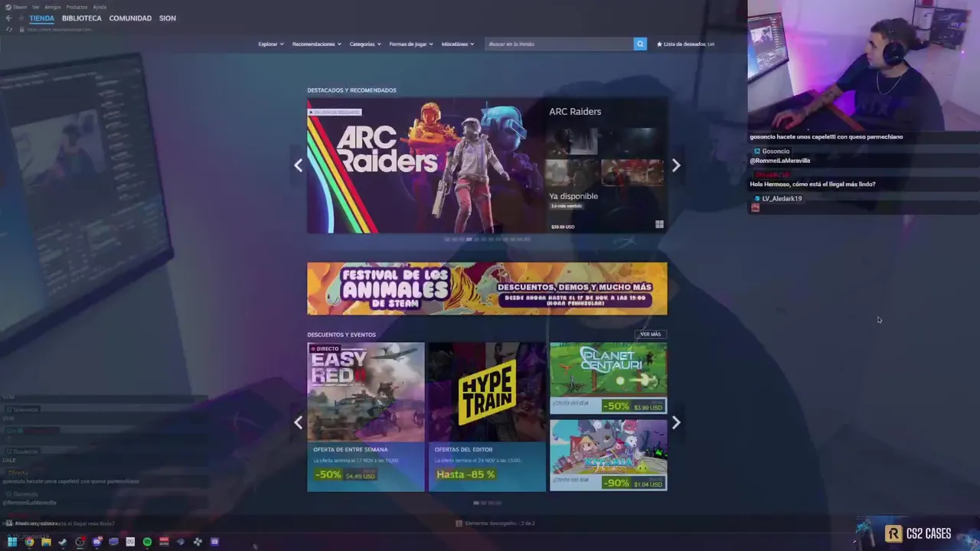This screenshot has height=551, width=980.
Task: Click the Hasta -85% discount label
Action: click(465, 474)
